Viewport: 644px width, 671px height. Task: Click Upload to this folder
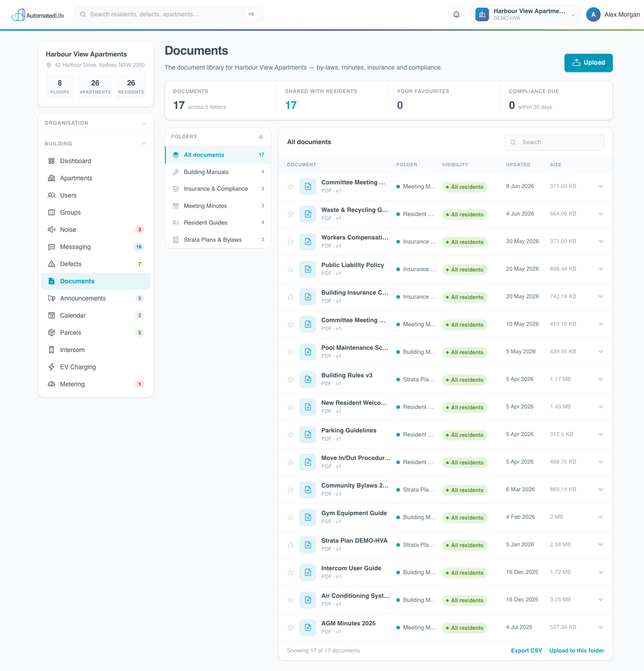point(577,651)
